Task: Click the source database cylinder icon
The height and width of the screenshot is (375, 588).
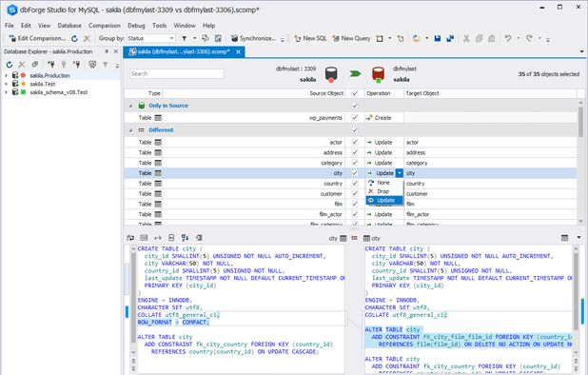Action: (x=331, y=74)
